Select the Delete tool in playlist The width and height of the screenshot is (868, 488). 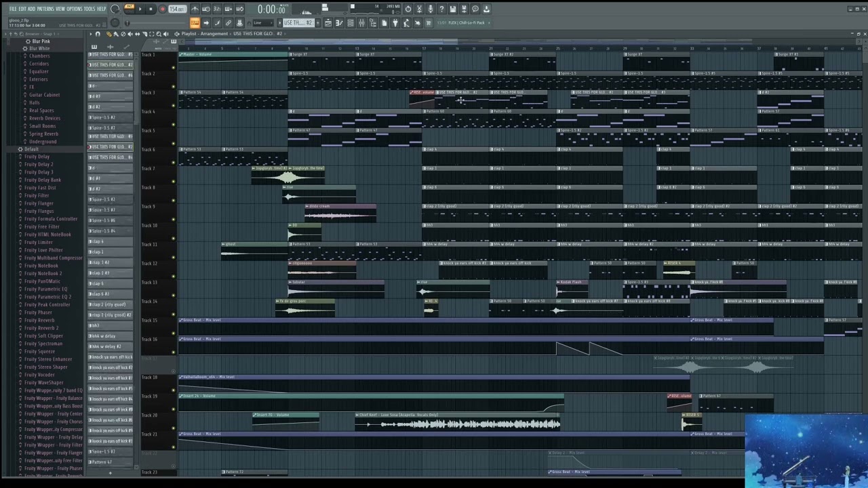tap(123, 33)
